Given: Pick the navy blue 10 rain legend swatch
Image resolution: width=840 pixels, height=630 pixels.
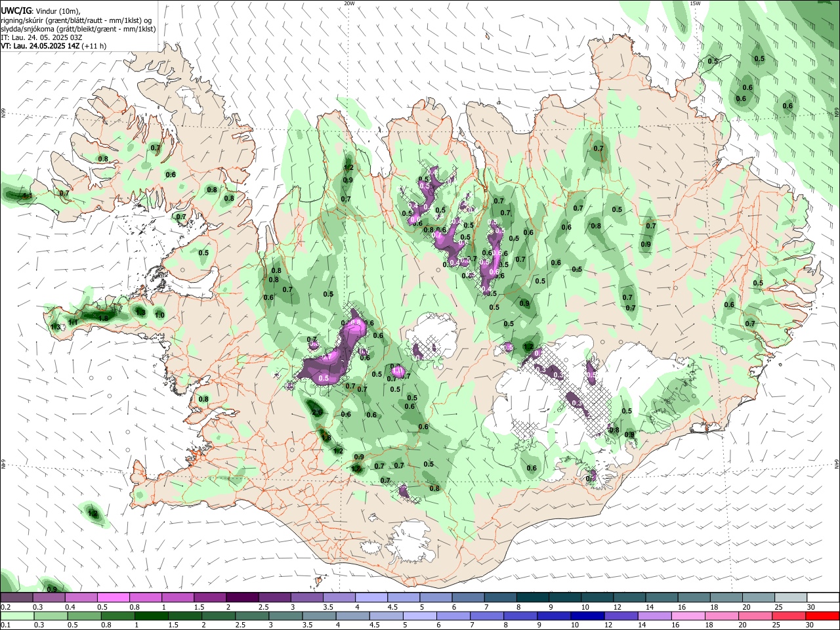Looking at the screenshot, I should 588,616.
